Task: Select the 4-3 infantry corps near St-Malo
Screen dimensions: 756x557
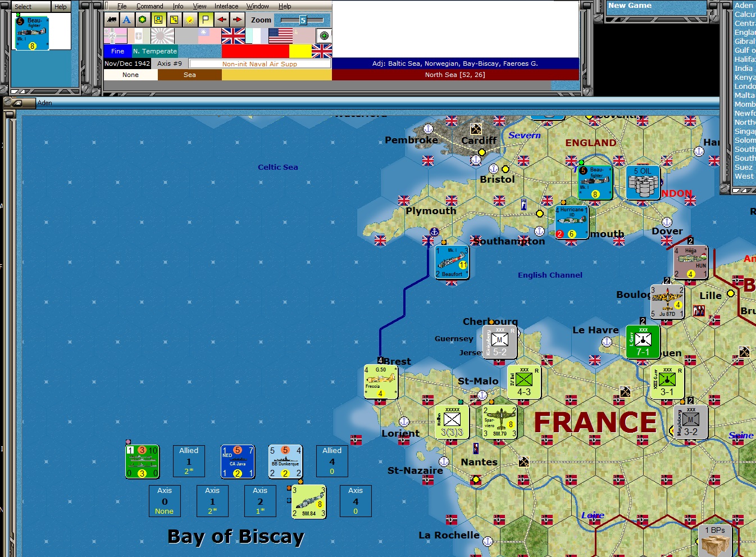Action: tap(524, 382)
